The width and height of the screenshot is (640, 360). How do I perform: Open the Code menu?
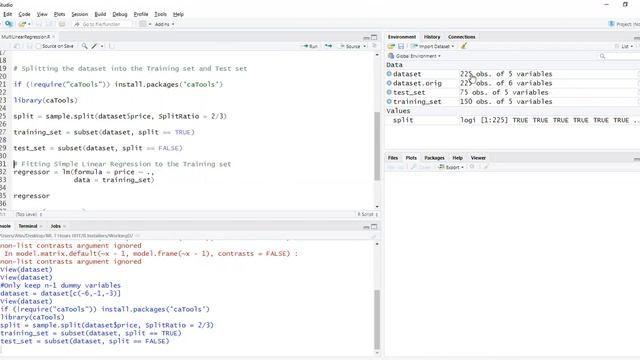pos(24,14)
